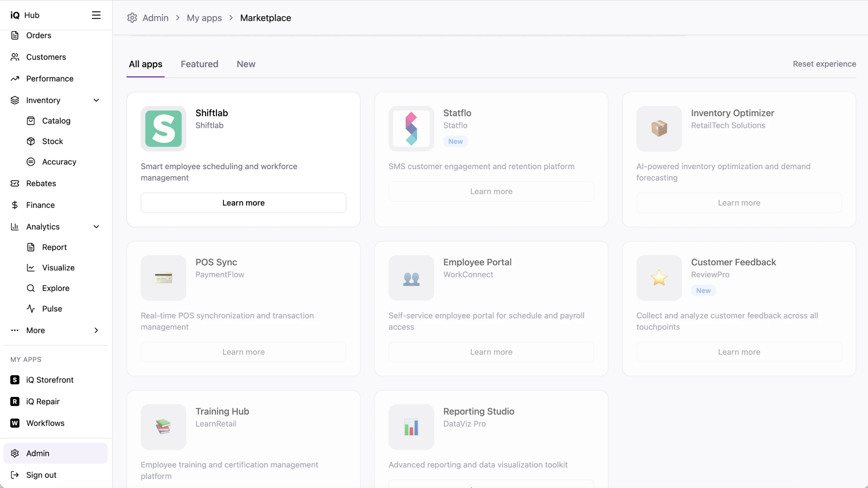Click Learn more for Shiftlab
This screenshot has width=868, height=488.
[243, 203]
